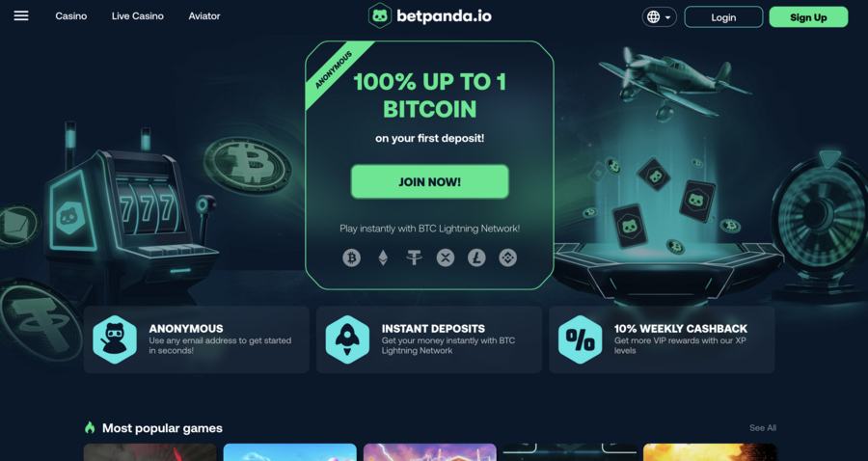Go to the Aviator page
The image size is (868, 461).
tap(204, 16)
